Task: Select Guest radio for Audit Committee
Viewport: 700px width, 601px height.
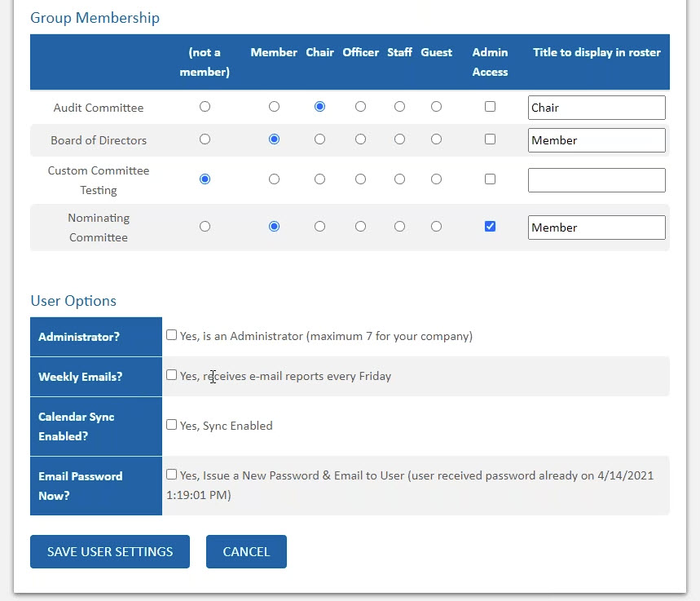Action: coord(436,106)
